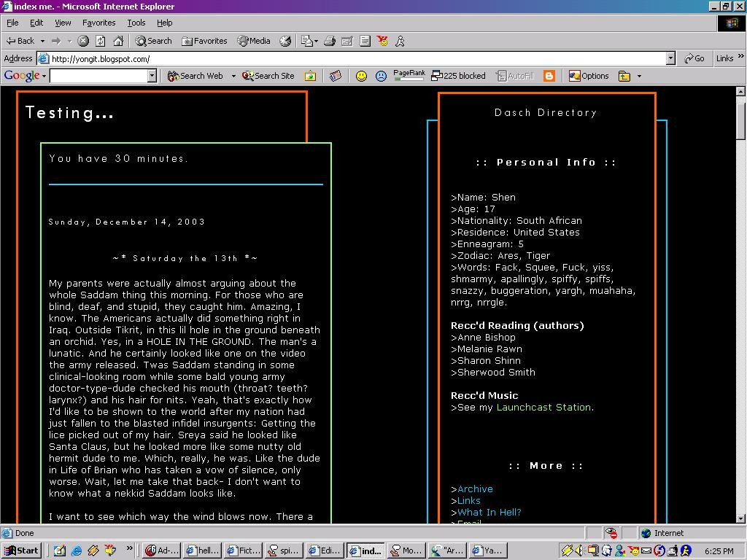Switch to the Ya... taskbar window
The image size is (747, 560).
pyautogui.click(x=488, y=551)
